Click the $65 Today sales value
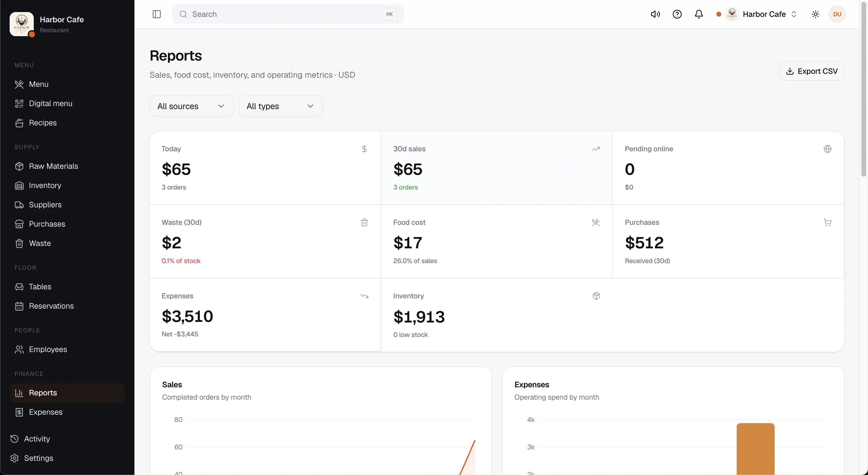This screenshot has width=868, height=475. 176,169
